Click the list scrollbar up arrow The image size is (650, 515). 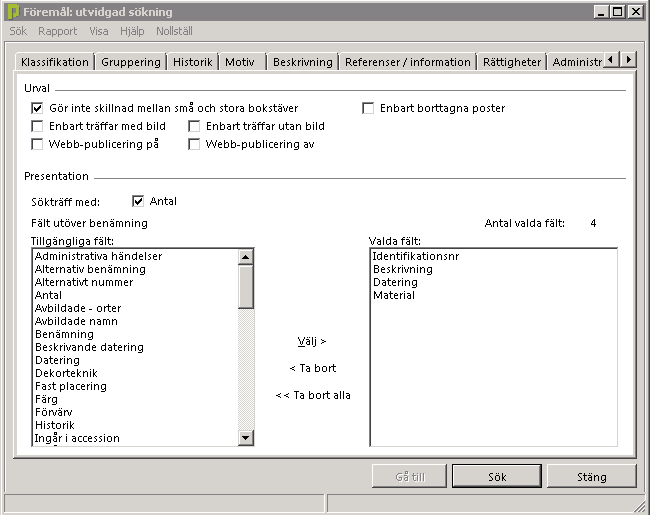(246, 258)
